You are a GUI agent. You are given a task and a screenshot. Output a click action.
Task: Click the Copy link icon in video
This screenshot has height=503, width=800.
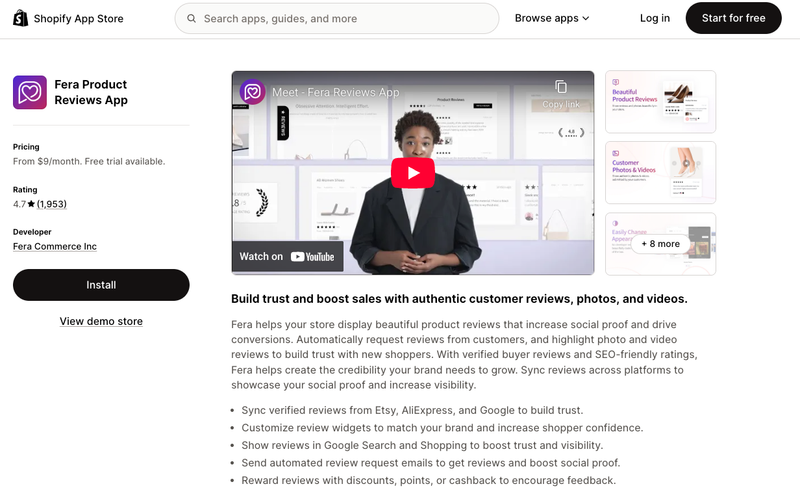(x=561, y=87)
